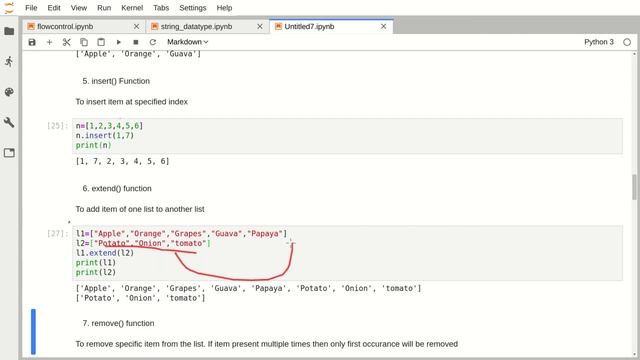Click the print(l2) line in cell 27
The height and width of the screenshot is (360, 640).
pyautogui.click(x=96, y=272)
